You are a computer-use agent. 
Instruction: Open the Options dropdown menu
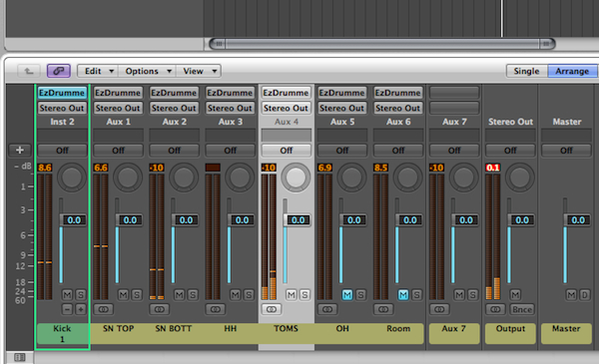coord(147,71)
